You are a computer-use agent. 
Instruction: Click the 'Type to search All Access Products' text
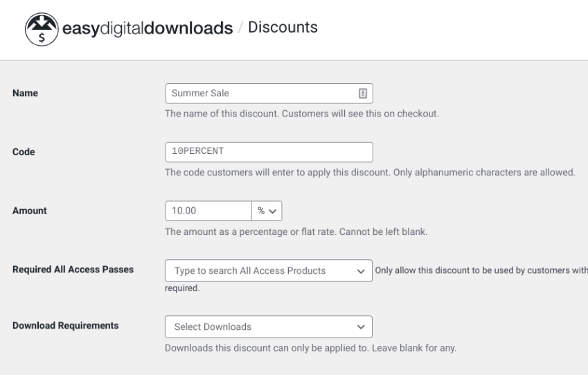pos(250,270)
